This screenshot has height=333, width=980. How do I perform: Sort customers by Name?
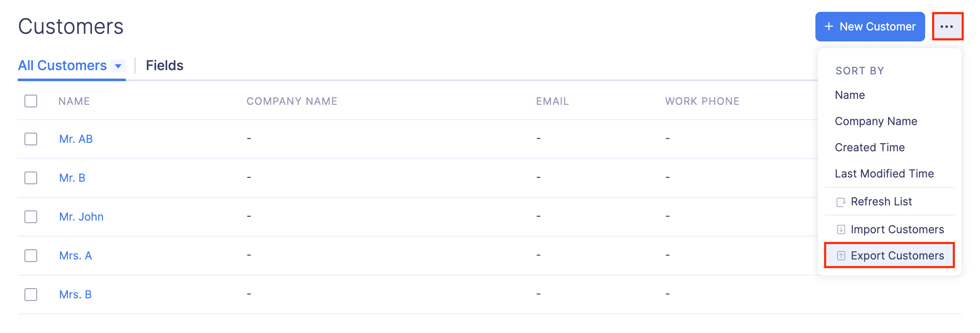[x=849, y=95]
